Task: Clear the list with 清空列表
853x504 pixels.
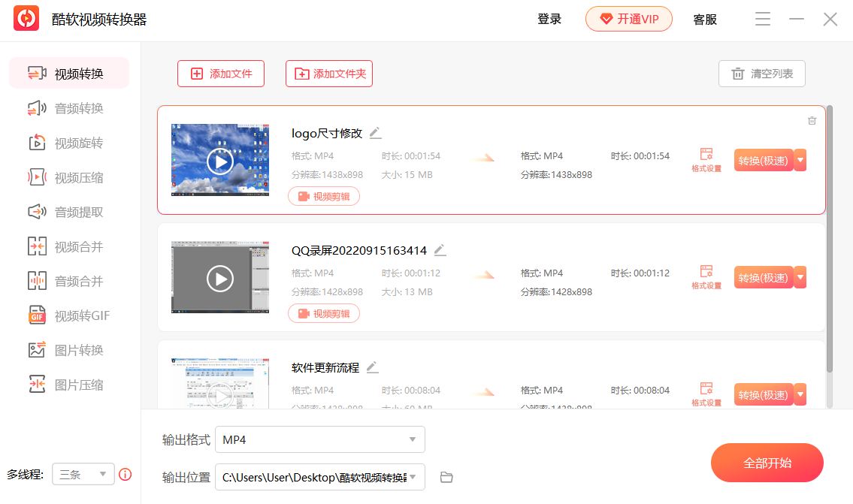Action: [761, 74]
